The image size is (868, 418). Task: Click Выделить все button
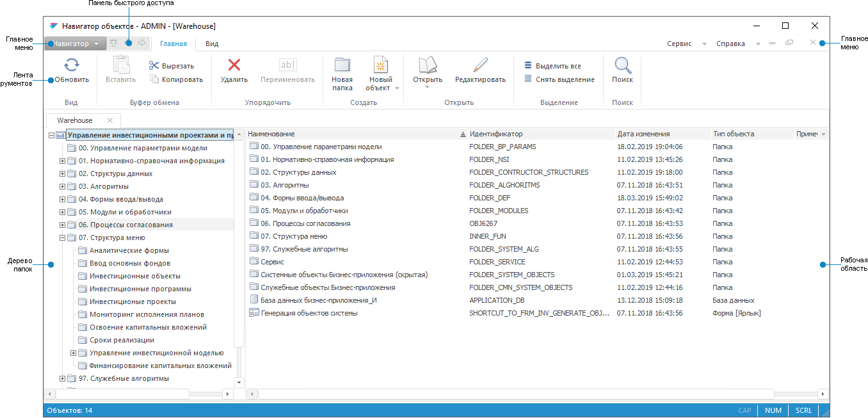(558, 66)
